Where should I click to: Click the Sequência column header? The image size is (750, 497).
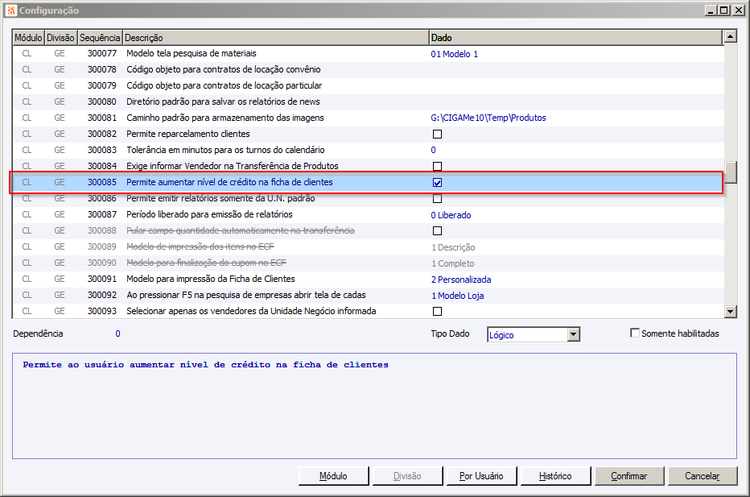click(x=100, y=38)
